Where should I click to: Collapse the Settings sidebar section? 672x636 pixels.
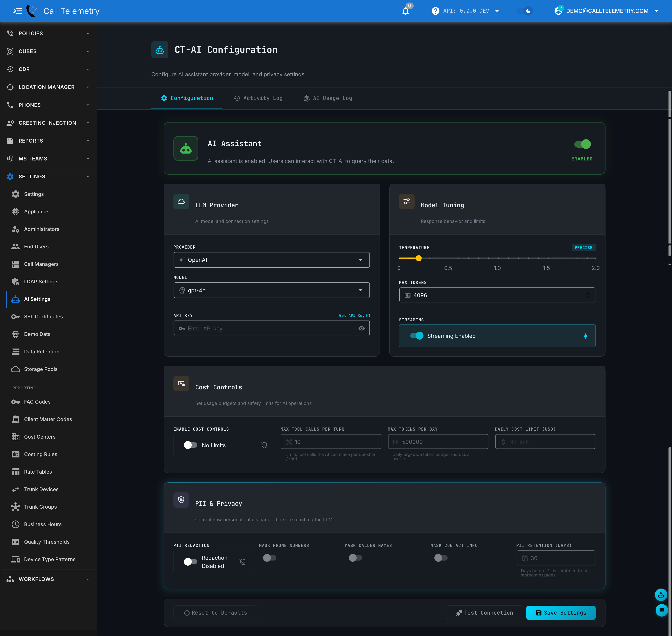[x=48, y=177]
